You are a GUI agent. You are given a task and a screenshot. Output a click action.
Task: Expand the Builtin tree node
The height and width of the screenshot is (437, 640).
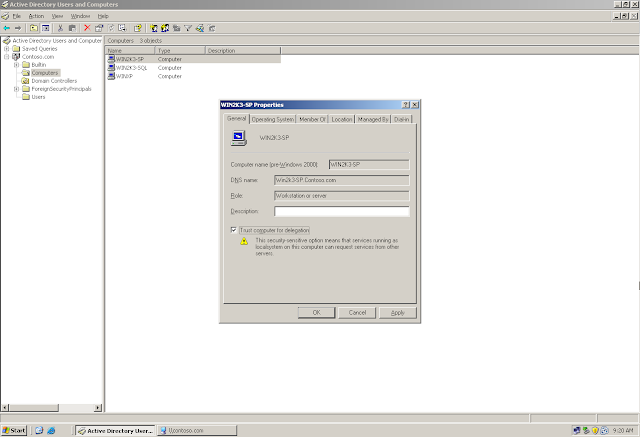coord(16,65)
